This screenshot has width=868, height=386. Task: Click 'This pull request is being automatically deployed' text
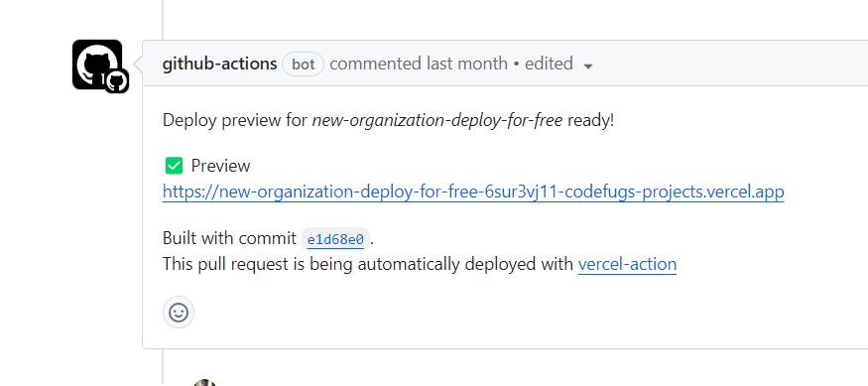[368, 264]
